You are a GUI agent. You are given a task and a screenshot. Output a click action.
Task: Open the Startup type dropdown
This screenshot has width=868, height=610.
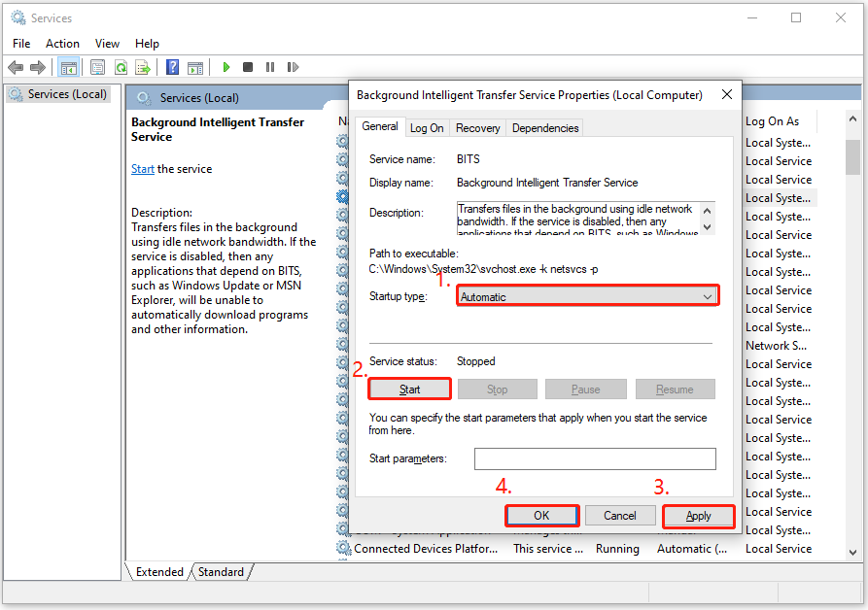(587, 296)
